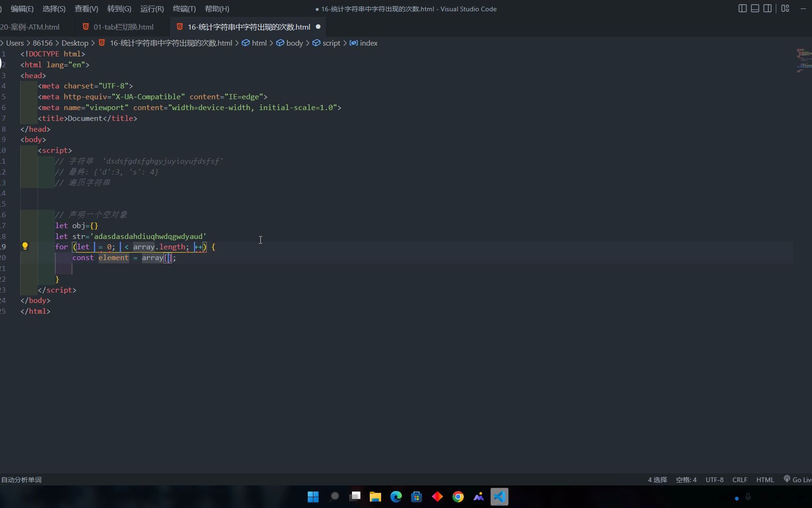Click the Go Live status bar button
The height and width of the screenshot is (508, 812).
797,480
